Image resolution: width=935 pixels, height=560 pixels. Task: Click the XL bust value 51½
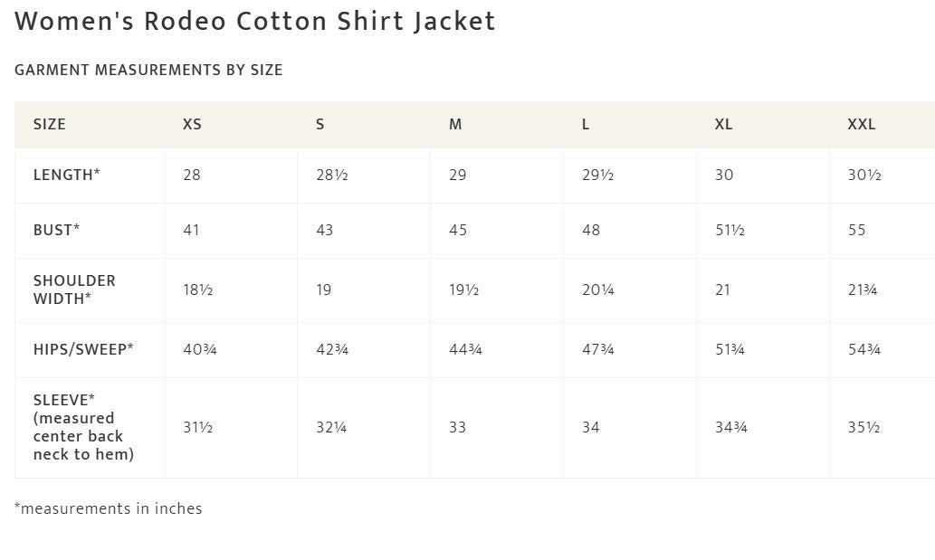pos(730,230)
